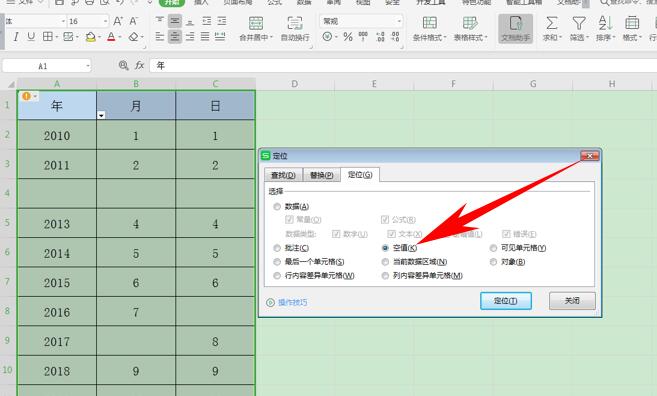
Task: Select the 行内容差异单元格(W) radio option
Action: (x=277, y=276)
